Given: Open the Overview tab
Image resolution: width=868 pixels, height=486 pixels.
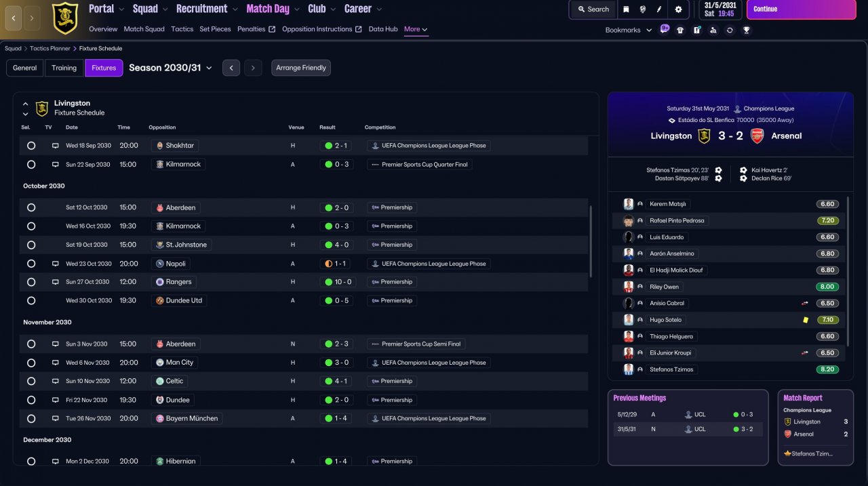Looking at the screenshot, I should [x=103, y=29].
